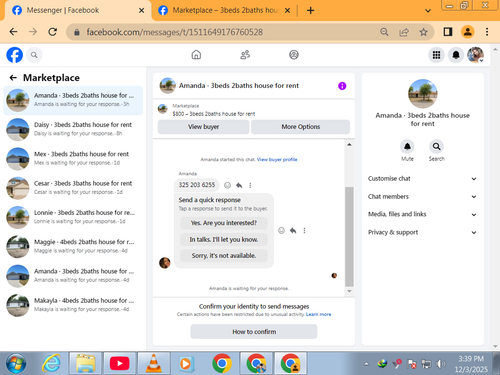This screenshot has width=500, height=375.
Task: Mute this conversation with the bell icon
Action: coord(407,146)
